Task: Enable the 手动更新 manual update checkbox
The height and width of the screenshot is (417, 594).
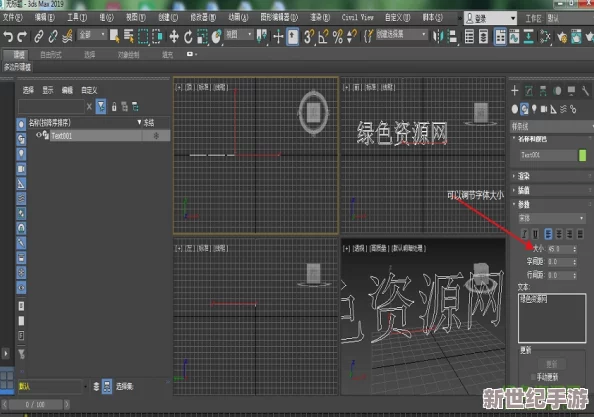Action: click(x=533, y=376)
